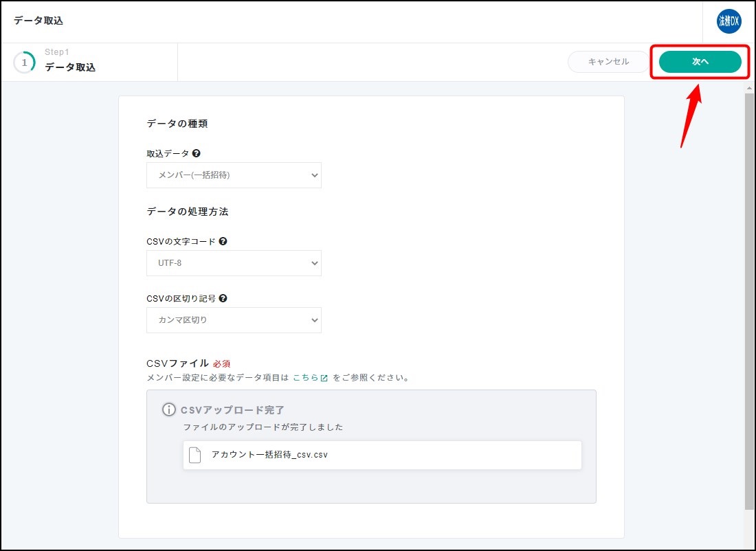756x551 pixels.
Task: Click the document icon beside the uploaded CSV
Action: click(x=193, y=455)
